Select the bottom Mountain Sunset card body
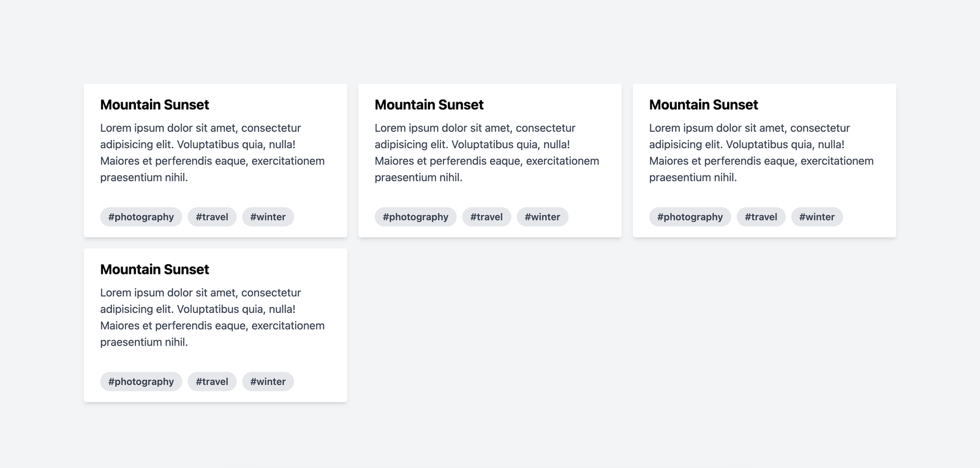Image resolution: width=980 pixels, height=468 pixels. (x=212, y=317)
